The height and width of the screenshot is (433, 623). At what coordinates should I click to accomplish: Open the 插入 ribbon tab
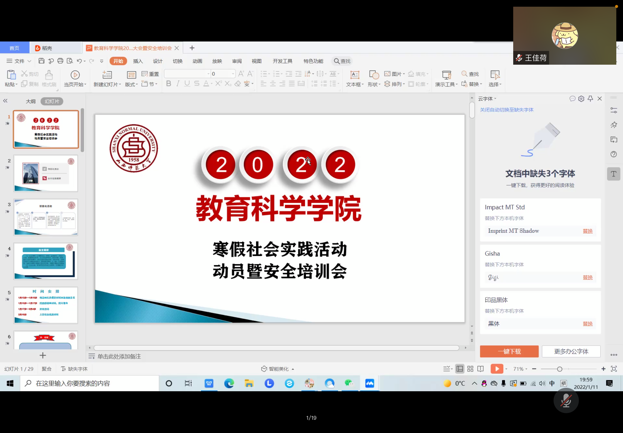138,61
